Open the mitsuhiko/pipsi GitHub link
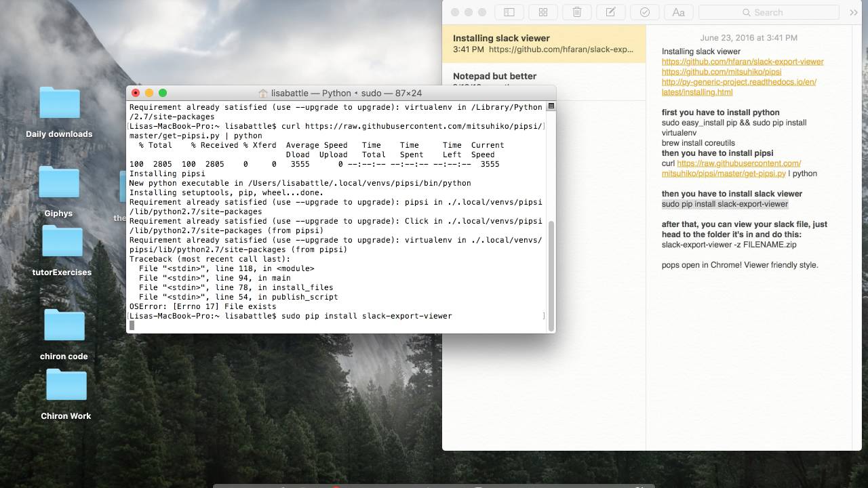This screenshot has height=488, width=868. pos(722,72)
